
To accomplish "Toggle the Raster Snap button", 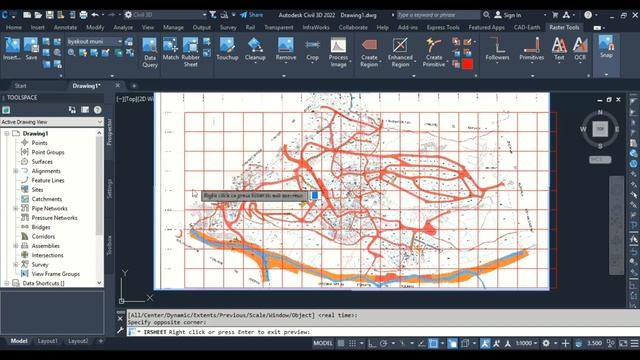I will (x=606, y=47).
